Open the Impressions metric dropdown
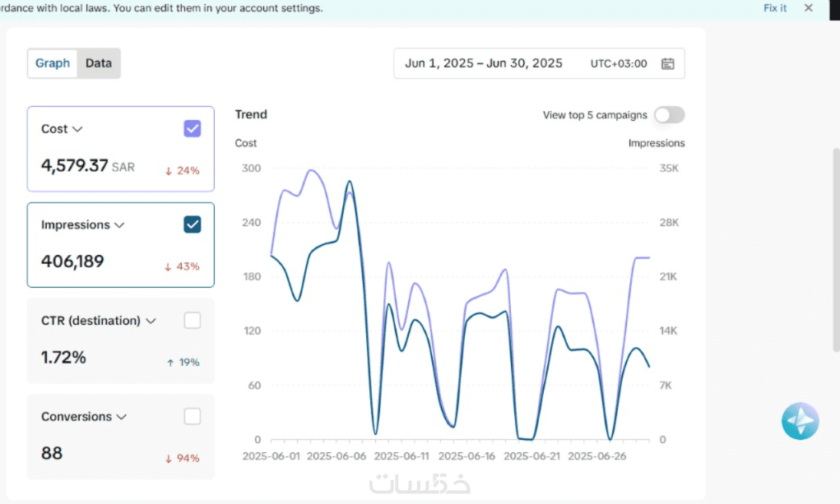 coord(119,225)
